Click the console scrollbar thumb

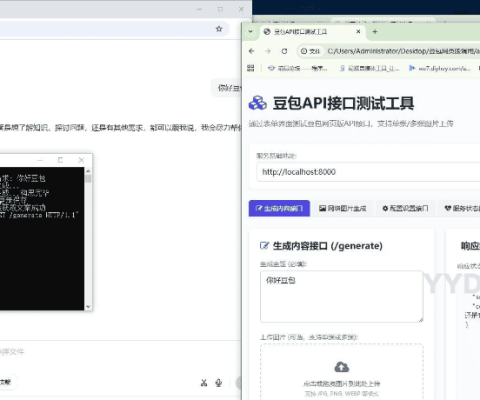coord(88,179)
